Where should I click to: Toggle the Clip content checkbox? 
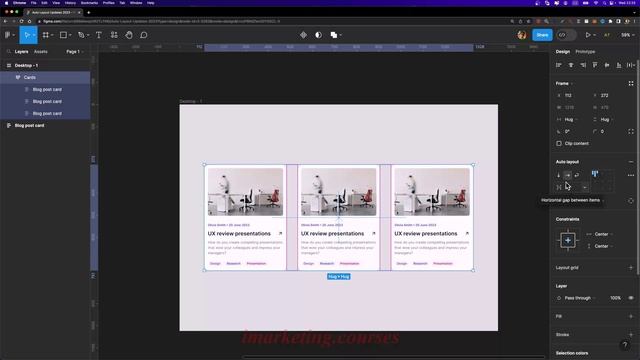coord(559,143)
